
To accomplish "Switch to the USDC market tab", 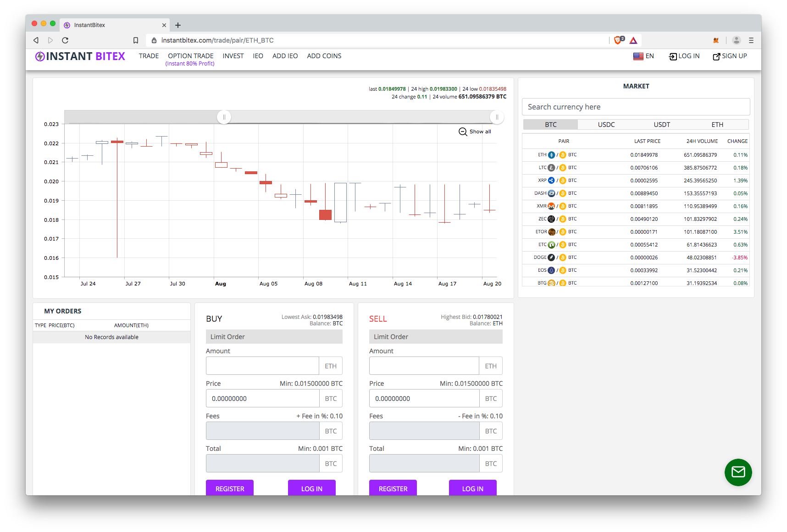I will click(606, 125).
